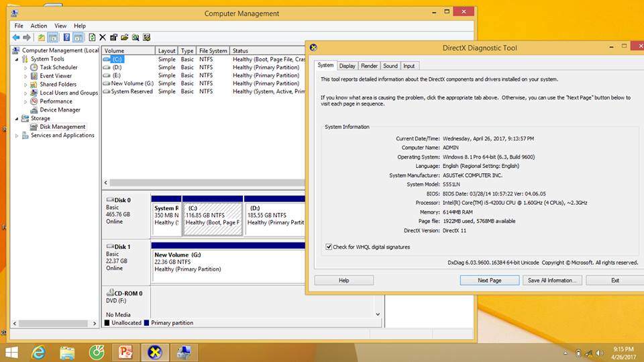Click the Unallocated black legend swatch
Screen dimensions: 644x362
point(107,323)
